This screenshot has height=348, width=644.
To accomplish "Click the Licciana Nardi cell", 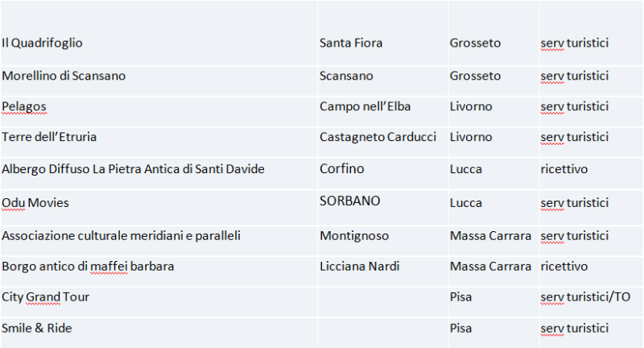I will pos(359,266).
